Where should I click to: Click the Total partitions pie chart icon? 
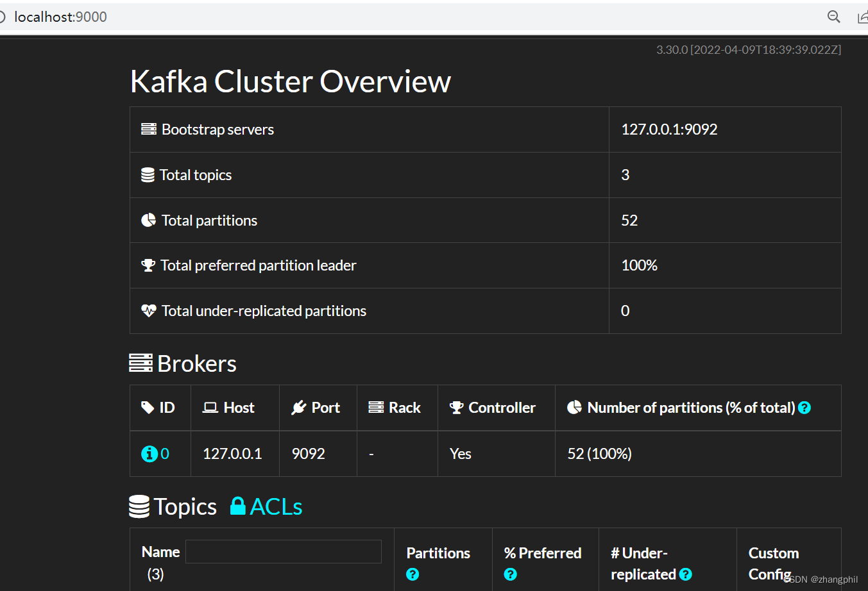coord(148,221)
